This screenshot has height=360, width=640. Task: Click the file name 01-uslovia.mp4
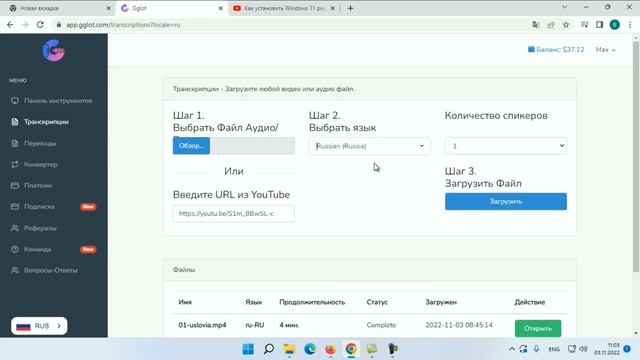click(x=202, y=325)
